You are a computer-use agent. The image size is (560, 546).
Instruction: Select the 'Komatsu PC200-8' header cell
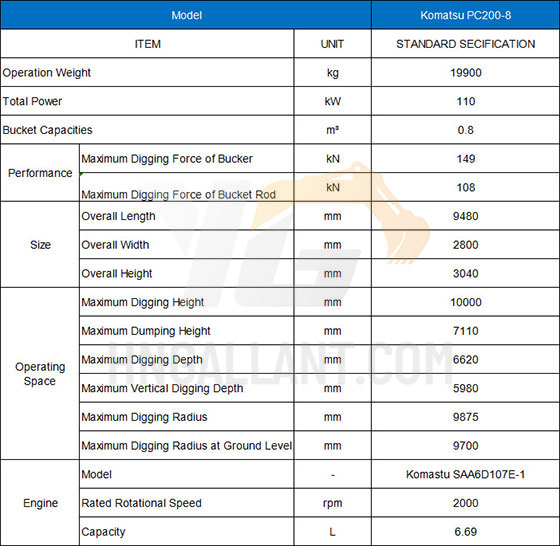[x=465, y=15]
